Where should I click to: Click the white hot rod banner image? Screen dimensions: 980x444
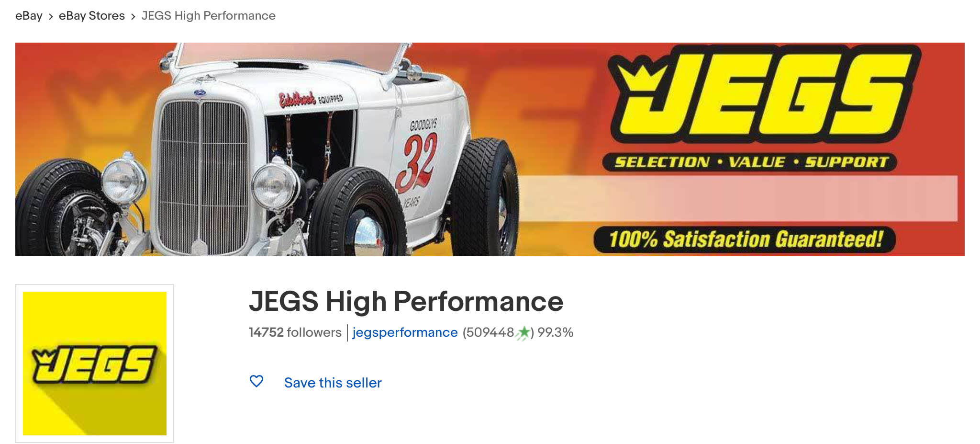point(268,149)
